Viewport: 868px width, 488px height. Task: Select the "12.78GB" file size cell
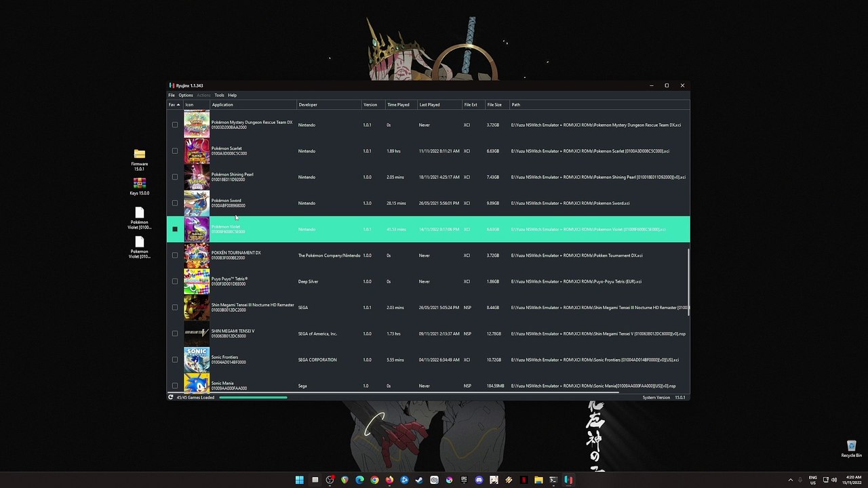click(494, 333)
